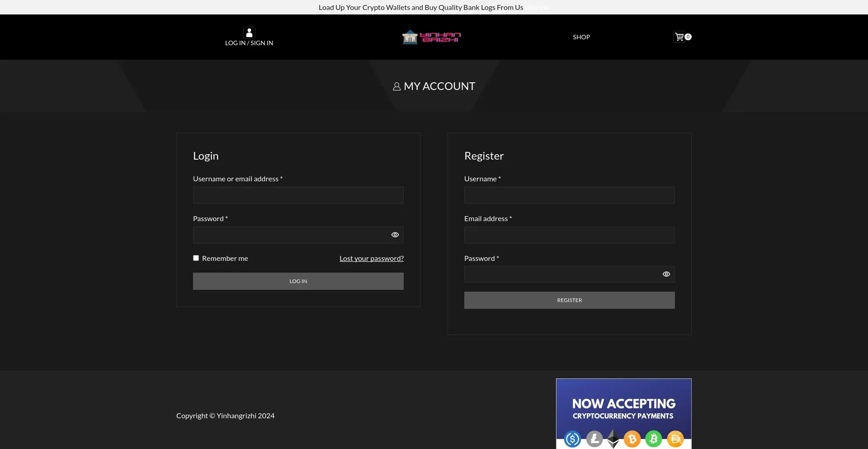Focus the Register Email address field
This screenshot has height=449, width=868.
570,235
